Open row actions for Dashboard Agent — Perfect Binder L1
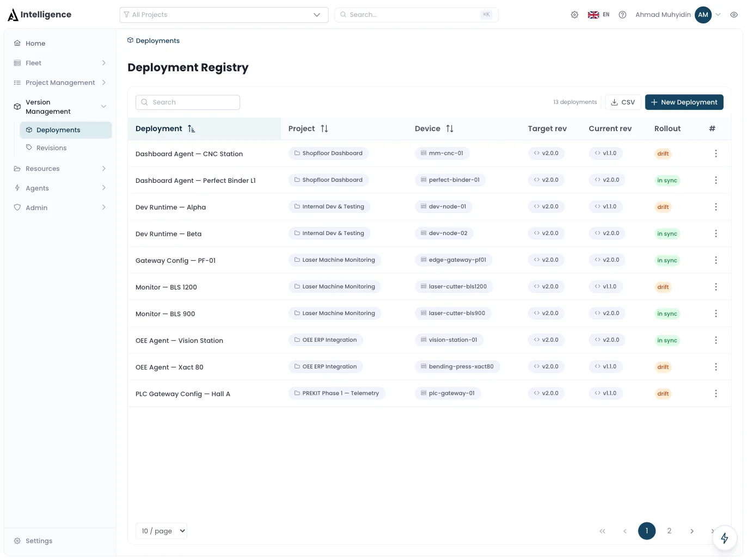 [716, 180]
